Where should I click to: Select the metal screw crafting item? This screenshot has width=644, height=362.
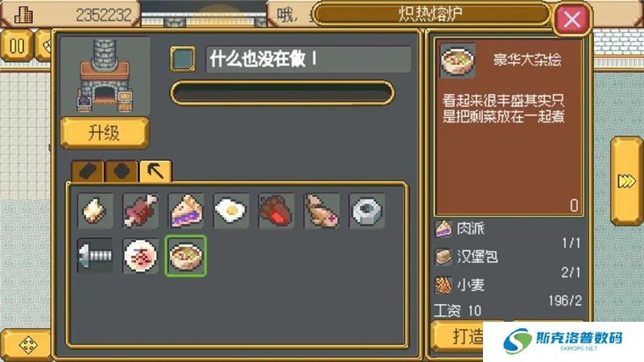point(95,256)
